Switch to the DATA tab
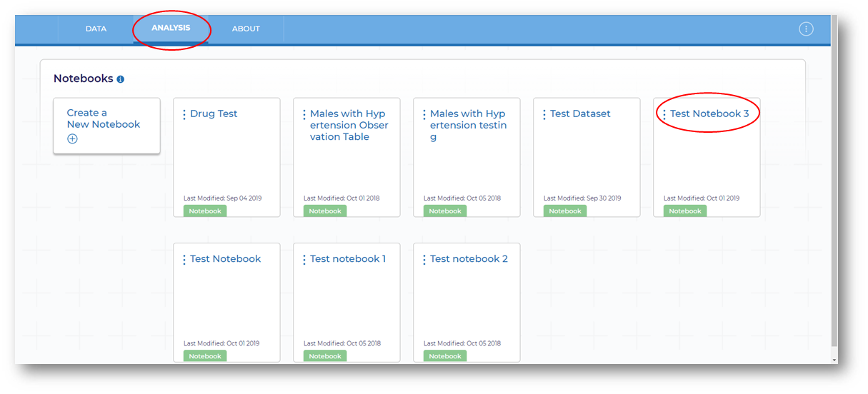This screenshot has width=868, height=394. pos(96,29)
